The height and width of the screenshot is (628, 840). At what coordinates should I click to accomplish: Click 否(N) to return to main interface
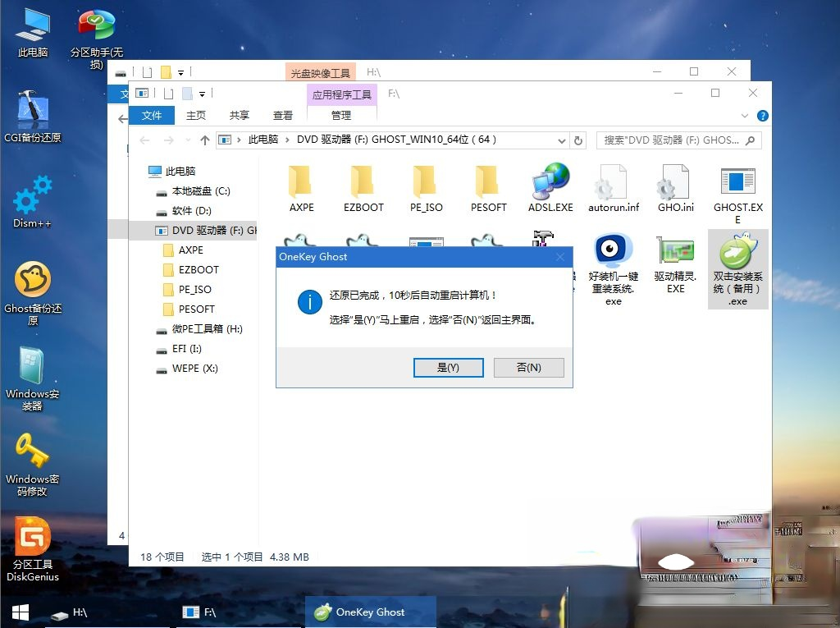pos(529,368)
